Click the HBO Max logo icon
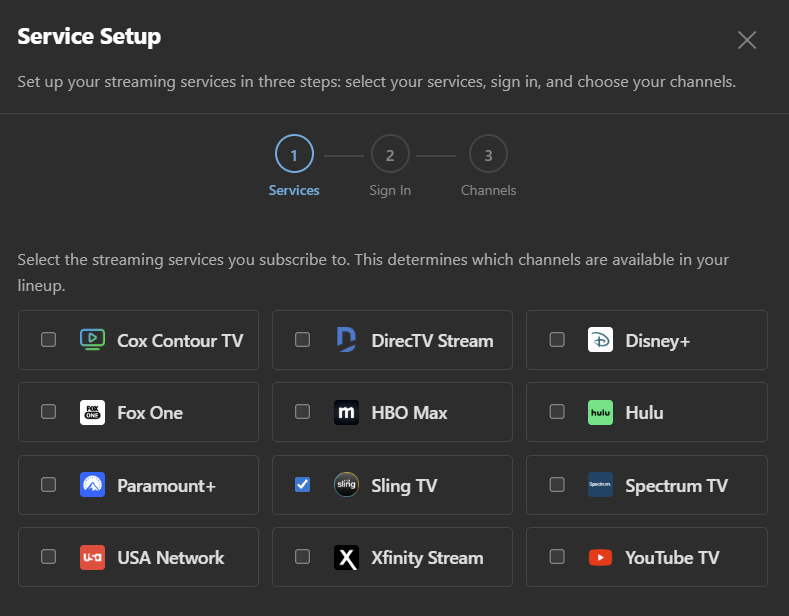789x616 pixels. (x=346, y=412)
